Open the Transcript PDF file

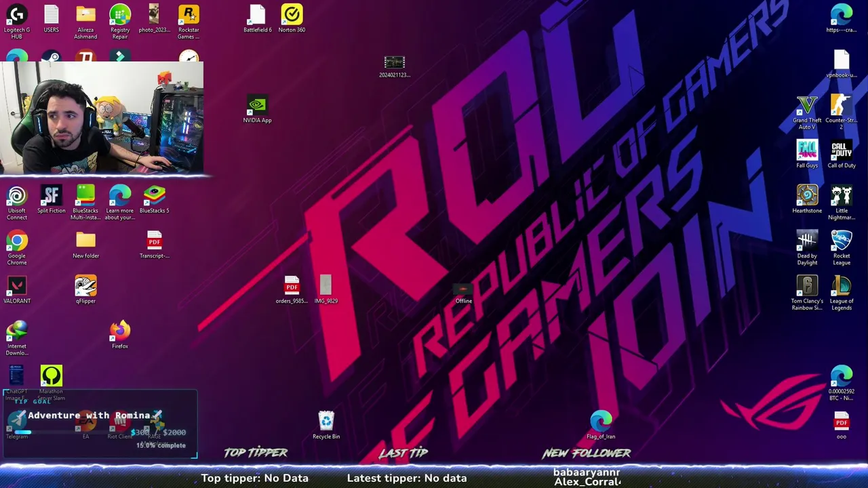click(154, 245)
